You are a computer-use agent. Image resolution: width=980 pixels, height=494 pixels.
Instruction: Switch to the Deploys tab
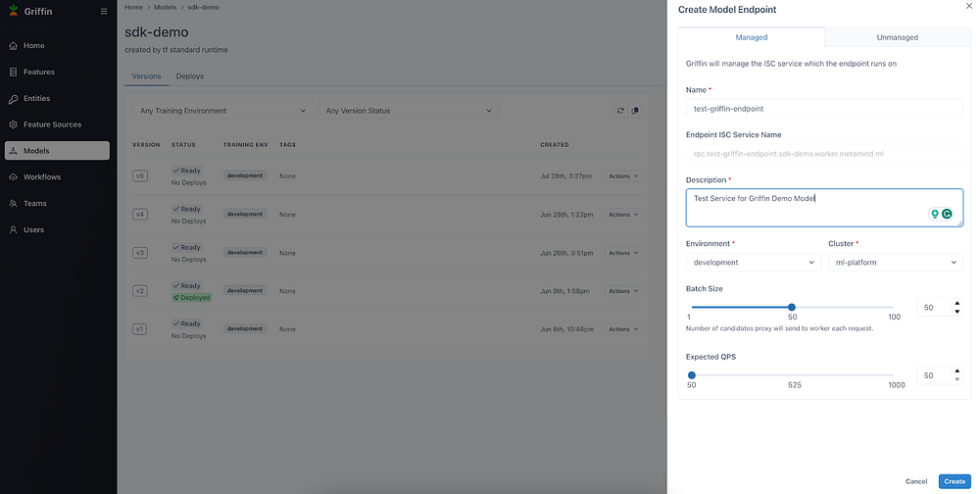[190, 76]
